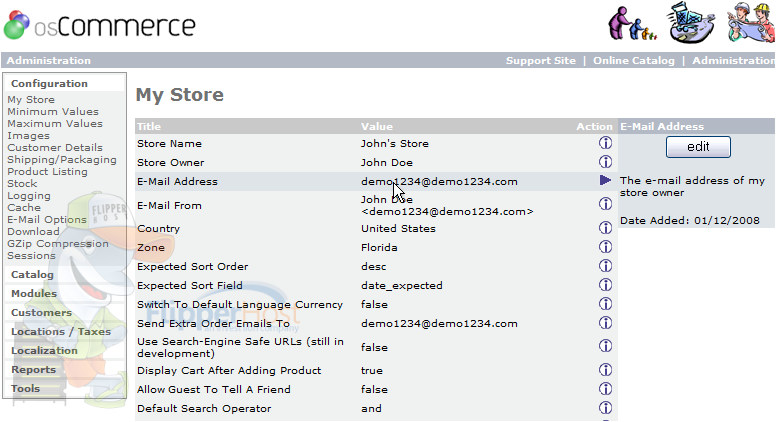
Task: Click the arrow icon in E-Mail Address row
Action: [605, 180]
